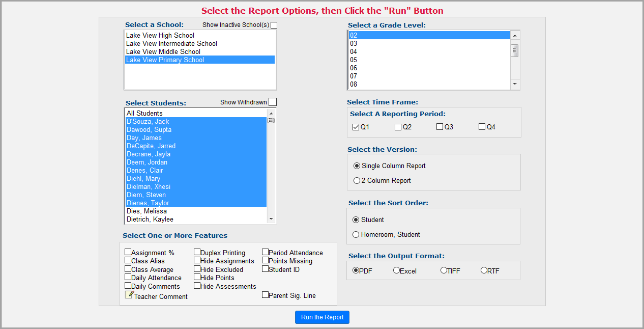Viewport: 644px width, 329px height.
Task: Click the Run the Report button
Action: 322,317
